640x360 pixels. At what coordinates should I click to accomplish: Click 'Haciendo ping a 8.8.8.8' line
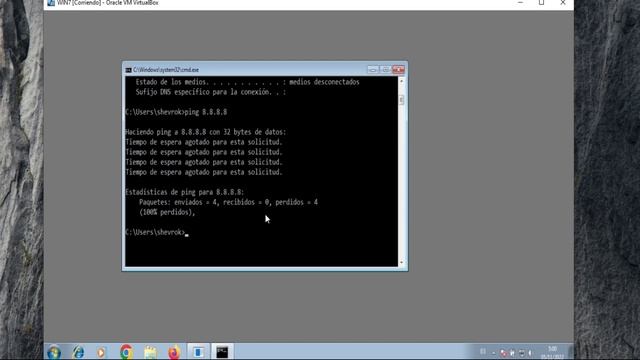[206, 132]
